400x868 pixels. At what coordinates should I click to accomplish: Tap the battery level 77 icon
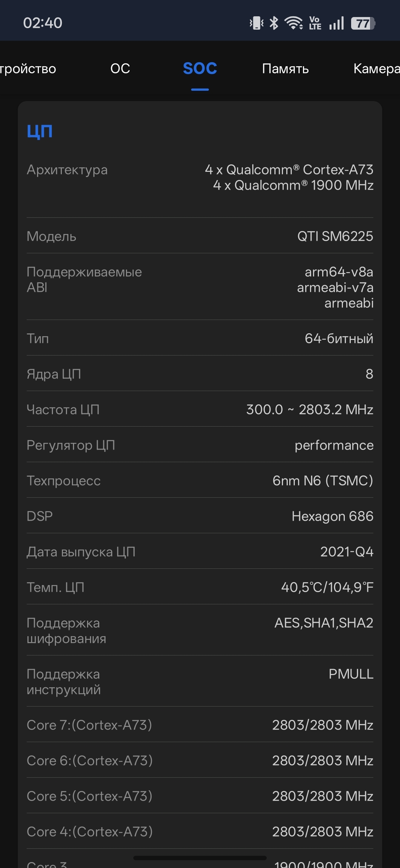click(363, 23)
